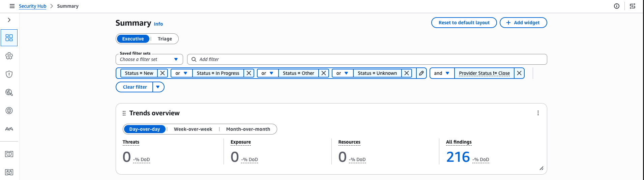Click the Info link next to Summary
Screen dimensions: 644x180
point(158,24)
